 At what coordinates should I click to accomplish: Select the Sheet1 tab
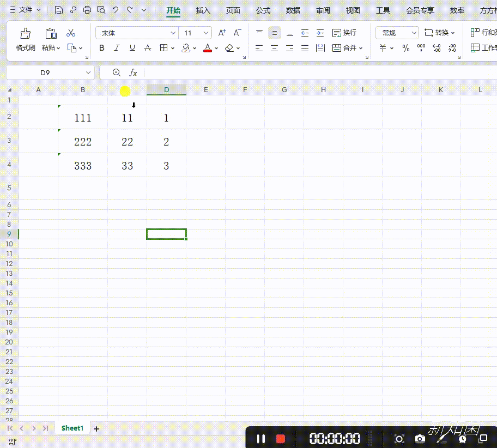coord(72,428)
